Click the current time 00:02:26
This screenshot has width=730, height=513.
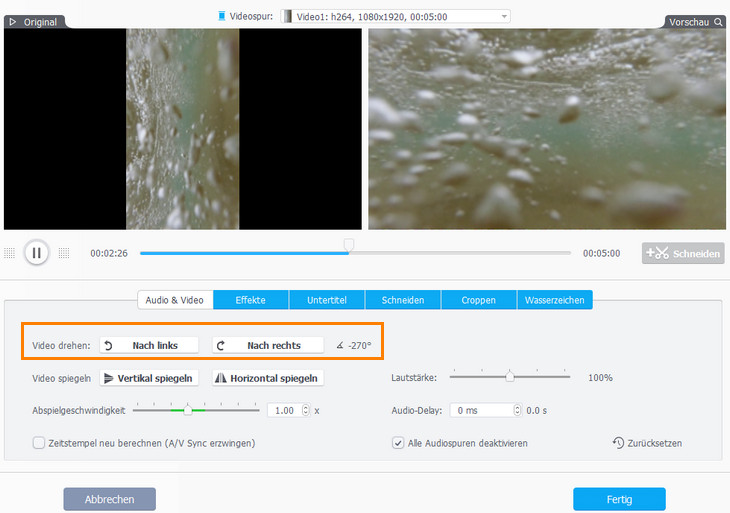[109, 253]
